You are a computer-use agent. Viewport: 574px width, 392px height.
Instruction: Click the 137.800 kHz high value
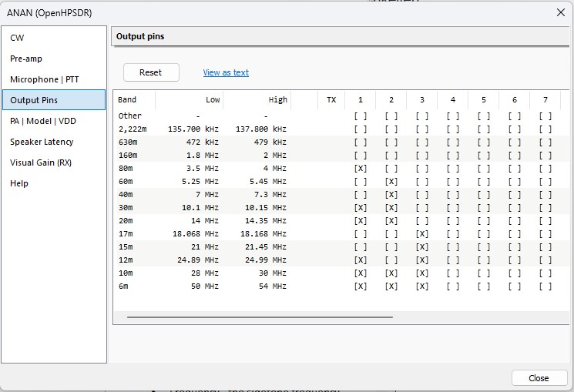261,129
